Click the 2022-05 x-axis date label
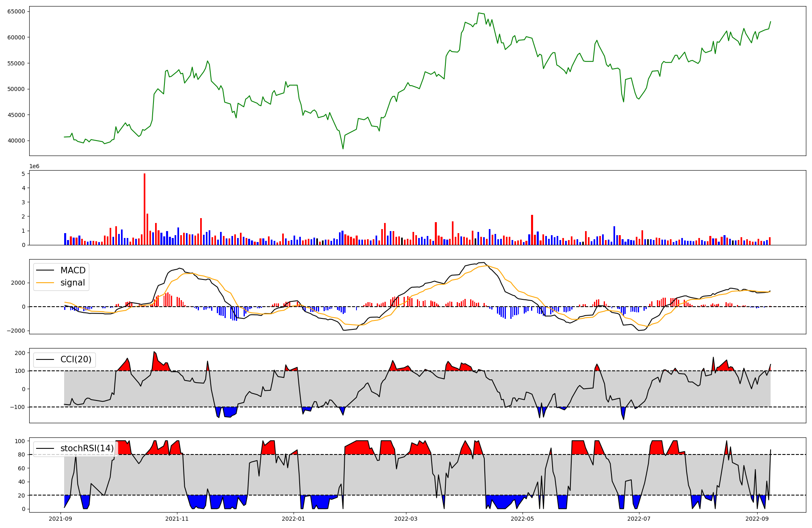812x528 pixels. tap(523, 519)
